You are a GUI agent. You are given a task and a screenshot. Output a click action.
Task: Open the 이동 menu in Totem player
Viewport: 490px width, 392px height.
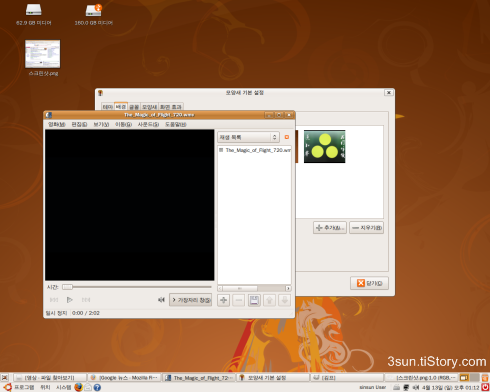[123, 124]
